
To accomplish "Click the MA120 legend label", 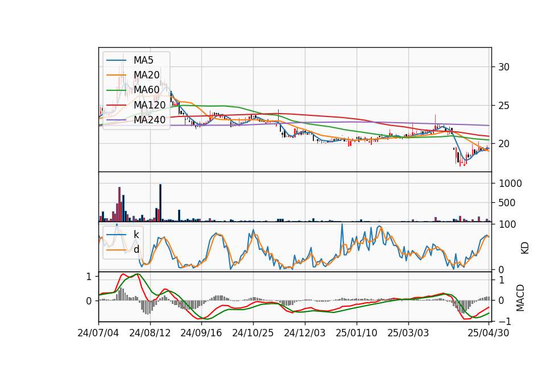I will 150,105.
